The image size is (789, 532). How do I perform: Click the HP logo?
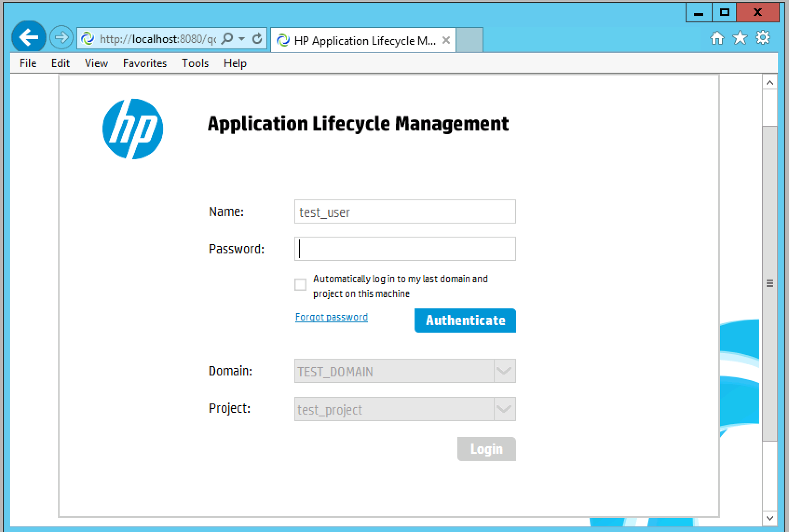(133, 129)
